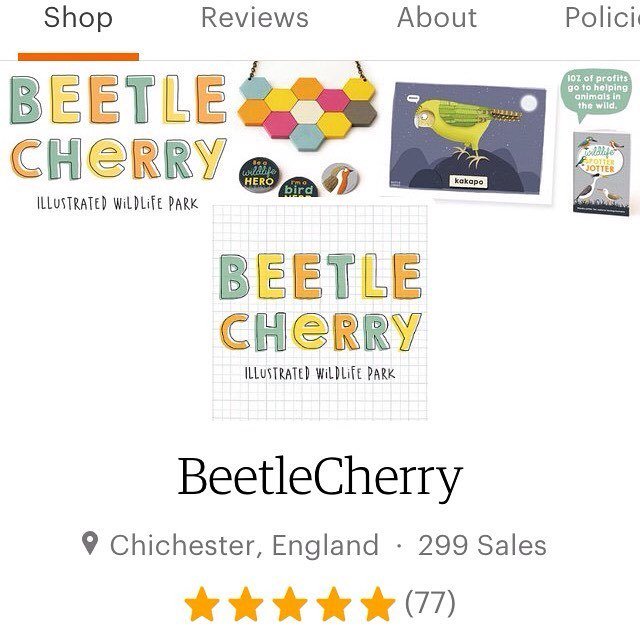Screen dimensions: 640x640
Task: Tap the BeetleCherry square shop avatar
Action: pos(320,312)
